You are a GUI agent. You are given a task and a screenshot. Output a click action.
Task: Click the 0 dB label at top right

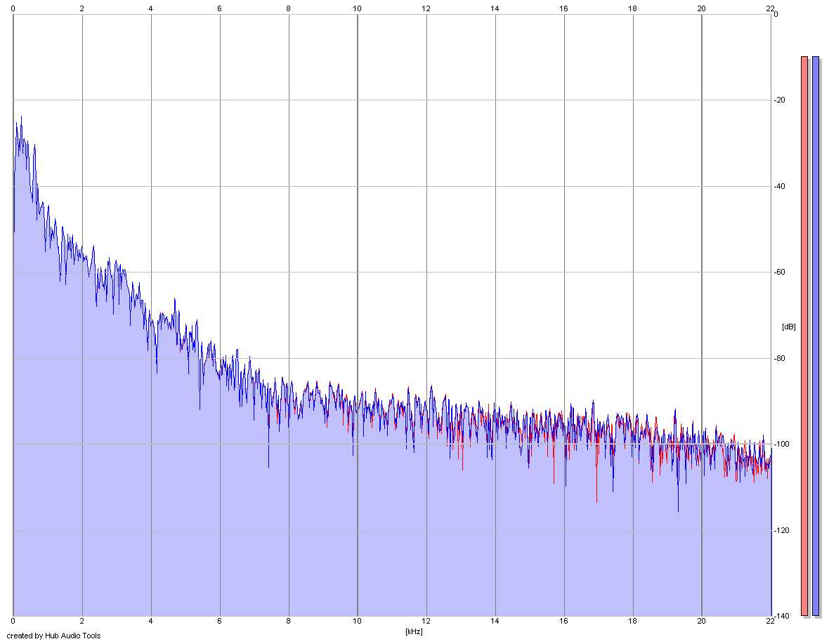776,14
